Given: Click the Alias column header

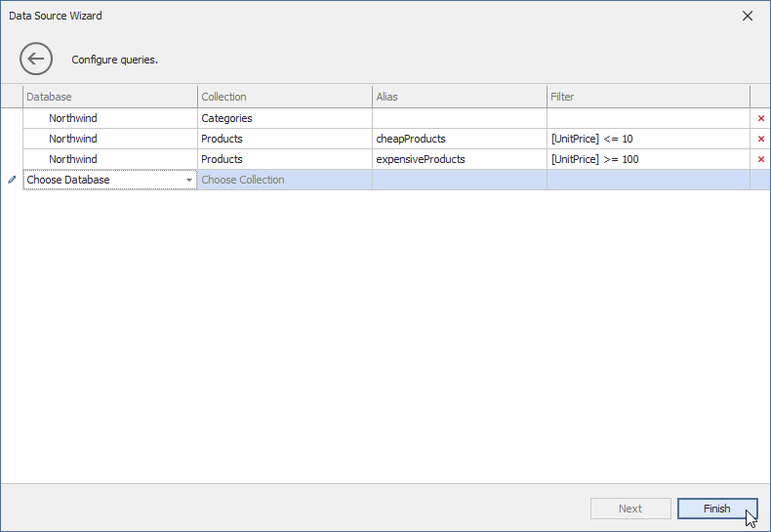Looking at the screenshot, I should (x=459, y=97).
